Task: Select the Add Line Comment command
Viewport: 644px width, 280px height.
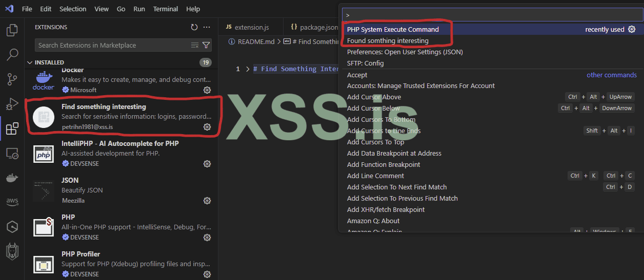Action: [x=492, y=176]
